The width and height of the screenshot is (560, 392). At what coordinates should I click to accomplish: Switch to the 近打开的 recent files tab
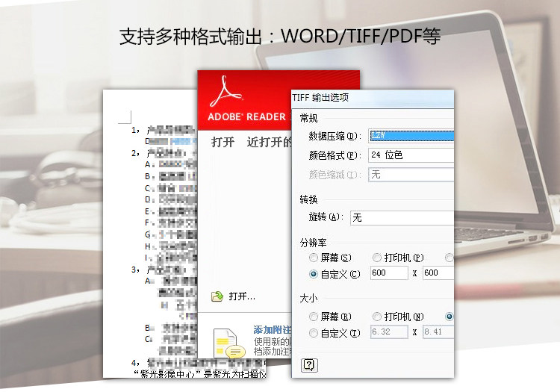coord(270,142)
